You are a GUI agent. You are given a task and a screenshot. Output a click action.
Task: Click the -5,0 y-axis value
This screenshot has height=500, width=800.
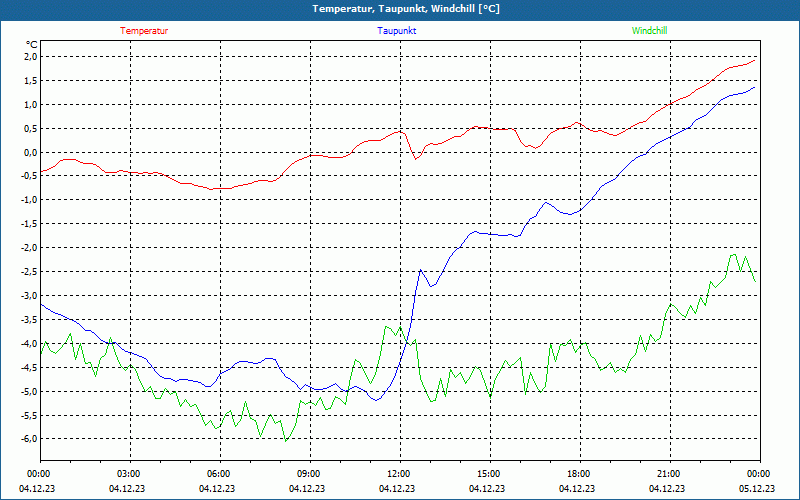tap(30, 391)
